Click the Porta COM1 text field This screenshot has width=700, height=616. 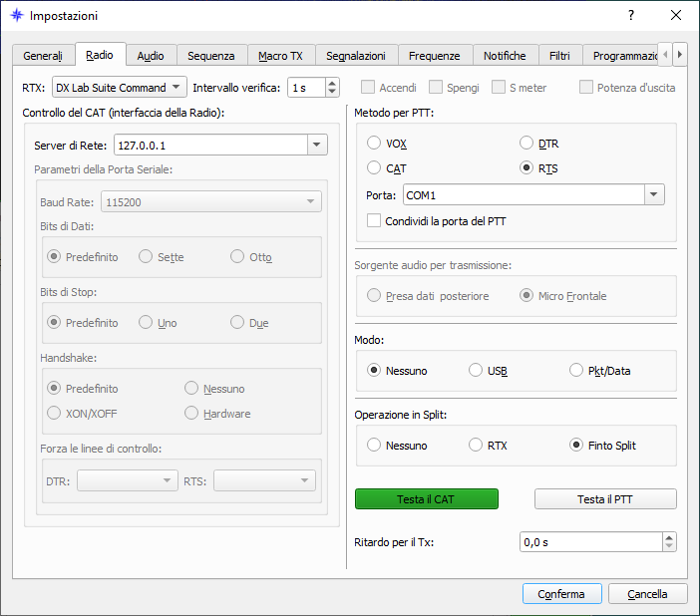[524, 194]
